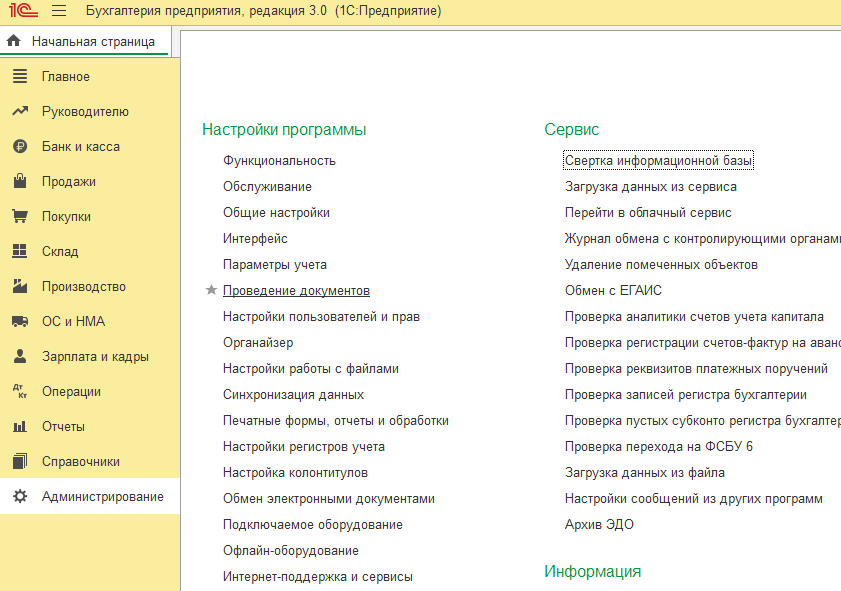Open Настройки работы с файлами
The width and height of the screenshot is (841, 591).
[x=311, y=368]
